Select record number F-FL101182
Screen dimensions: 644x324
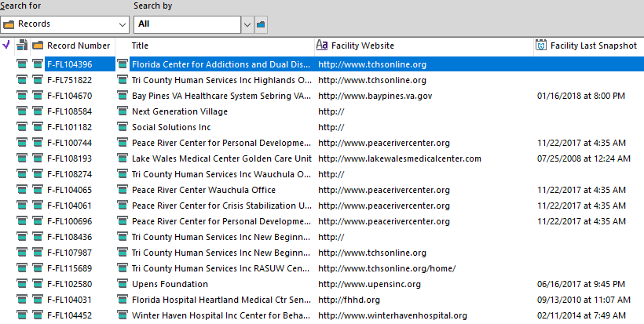click(69, 127)
